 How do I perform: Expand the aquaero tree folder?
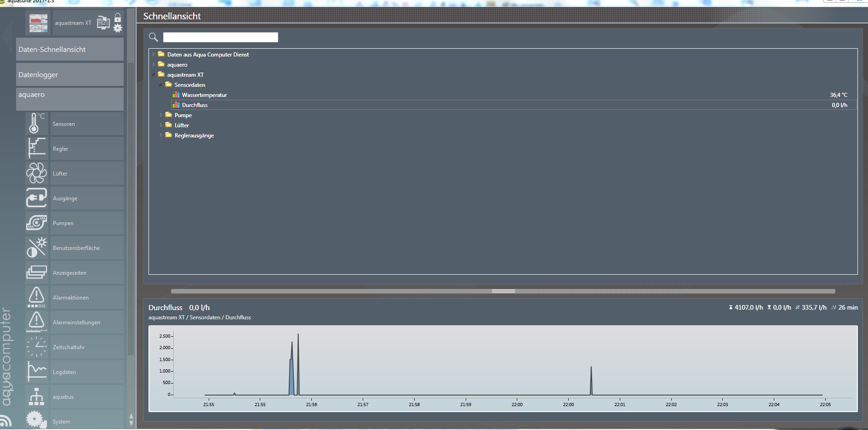(154, 65)
